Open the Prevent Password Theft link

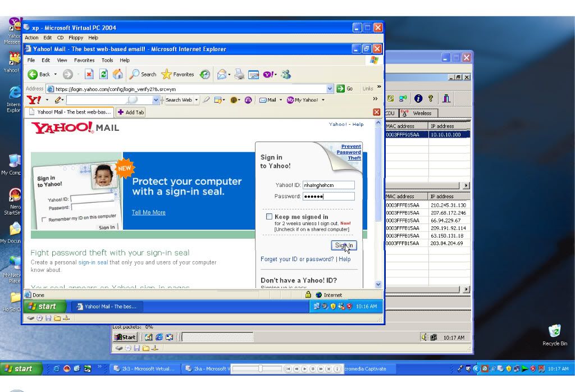(x=349, y=152)
